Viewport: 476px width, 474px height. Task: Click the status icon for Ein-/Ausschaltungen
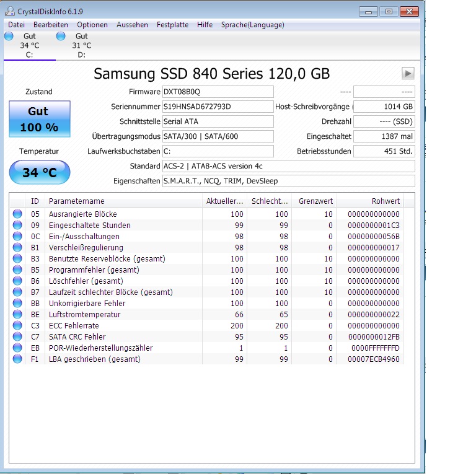pos(17,236)
